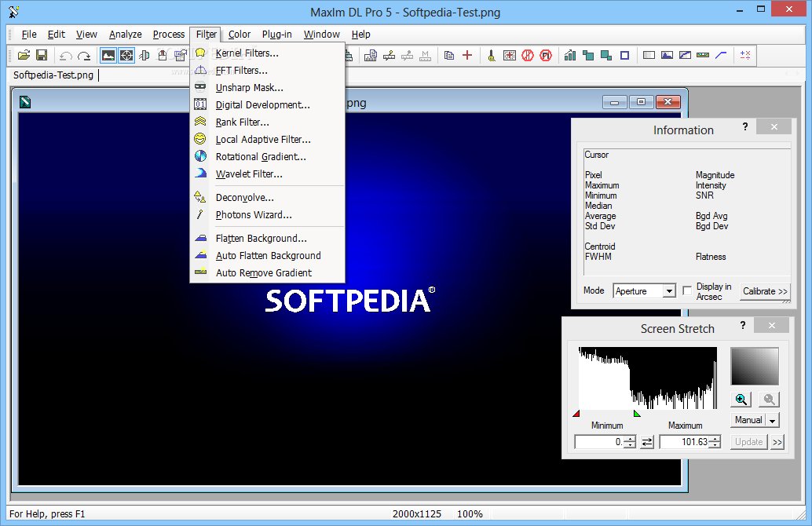Click the red cross in dotted frame icon
The width and height of the screenshot is (812, 526).
click(x=510, y=56)
